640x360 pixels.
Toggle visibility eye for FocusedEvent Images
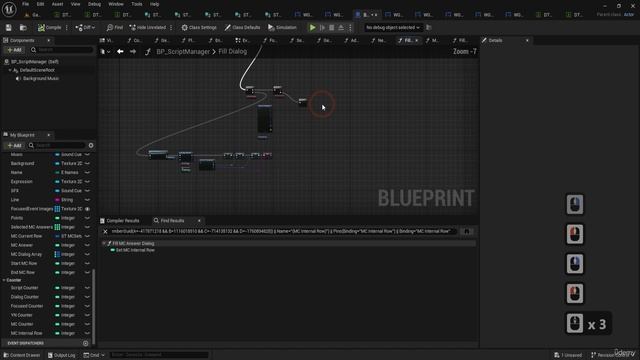tap(87, 209)
